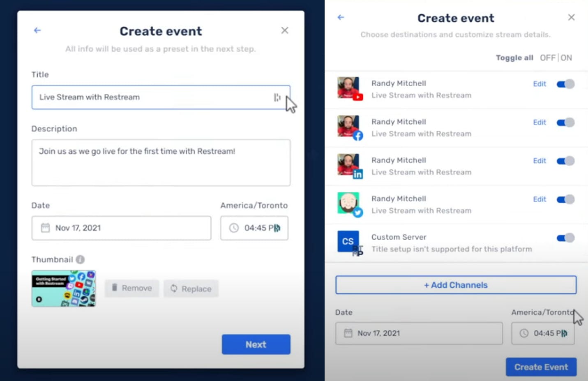The width and height of the screenshot is (588, 381).
Task: Click Randy Mitchell's Twitter channel avatar
Action: (x=349, y=204)
